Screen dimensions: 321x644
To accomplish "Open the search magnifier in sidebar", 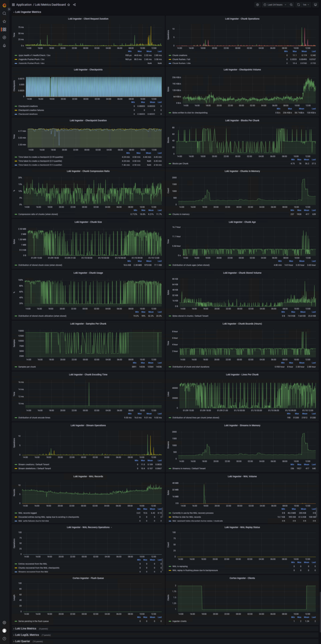I will pyautogui.click(x=4, y=13).
